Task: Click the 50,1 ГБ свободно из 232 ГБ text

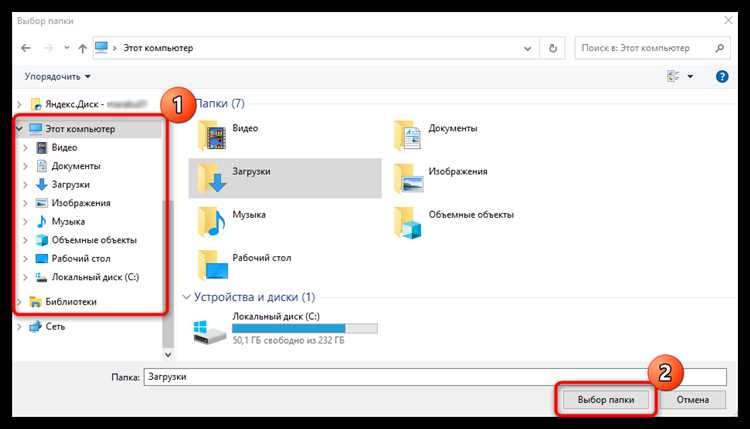Action: coord(288,341)
